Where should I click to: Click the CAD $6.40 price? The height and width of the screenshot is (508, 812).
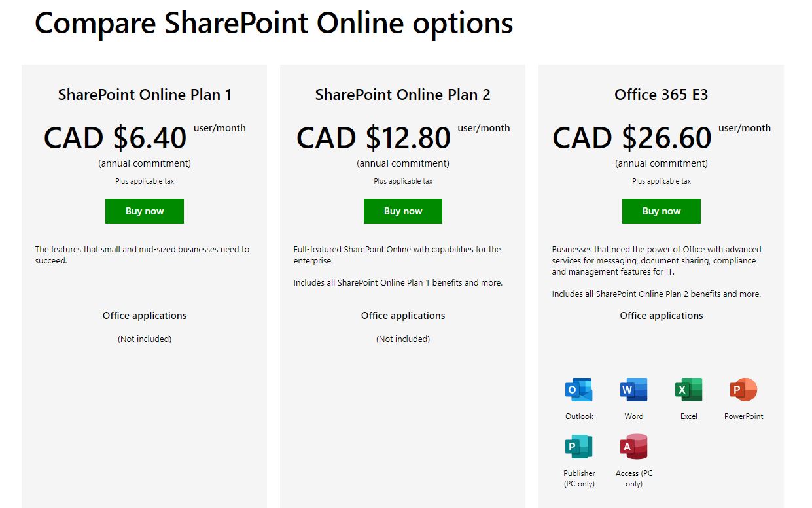116,138
